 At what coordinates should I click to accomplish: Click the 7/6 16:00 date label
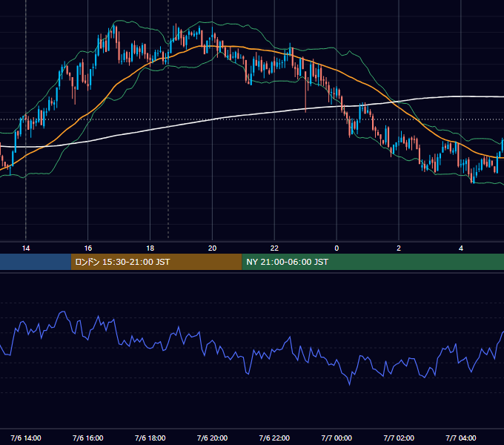[x=87, y=438]
